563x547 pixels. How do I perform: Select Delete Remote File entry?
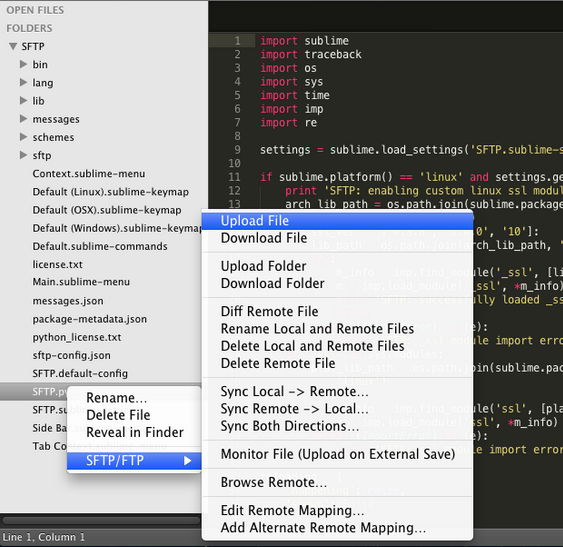338,363
